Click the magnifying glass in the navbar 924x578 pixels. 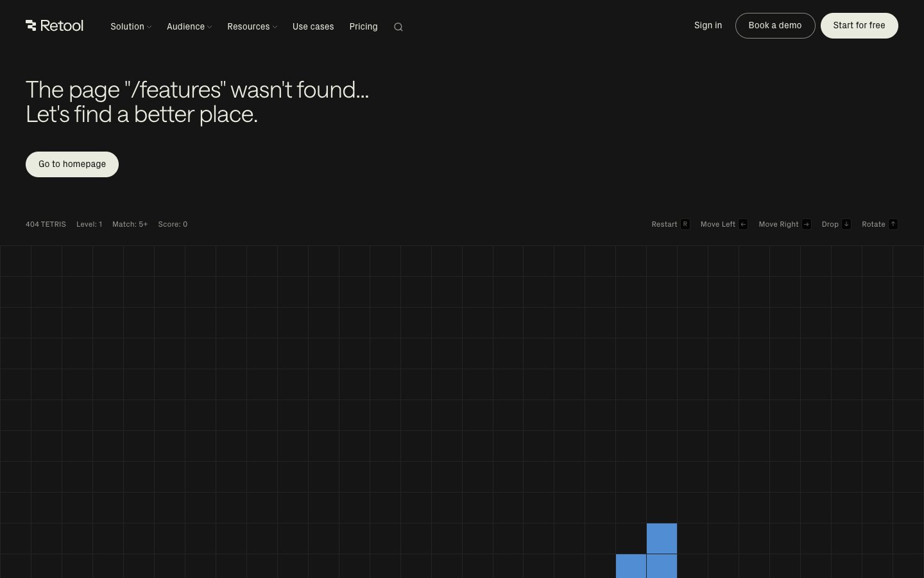click(398, 27)
